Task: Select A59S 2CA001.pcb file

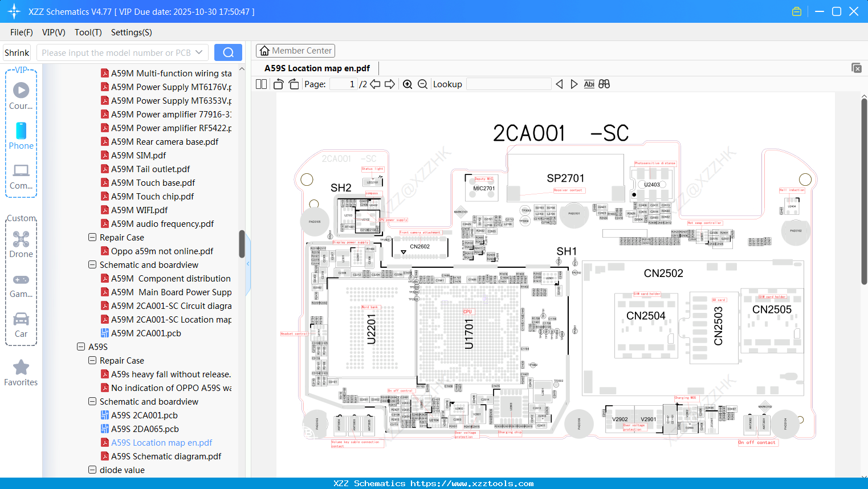Action: [144, 415]
